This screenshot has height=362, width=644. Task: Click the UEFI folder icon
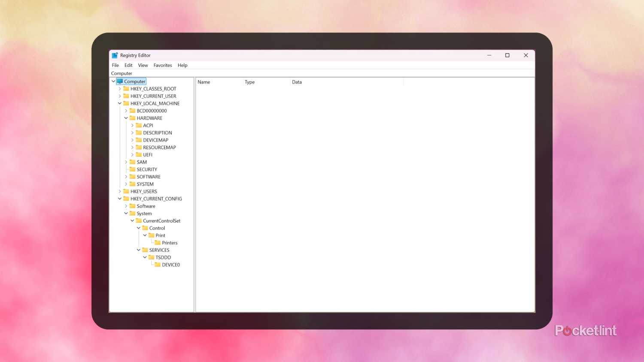pyautogui.click(x=139, y=154)
